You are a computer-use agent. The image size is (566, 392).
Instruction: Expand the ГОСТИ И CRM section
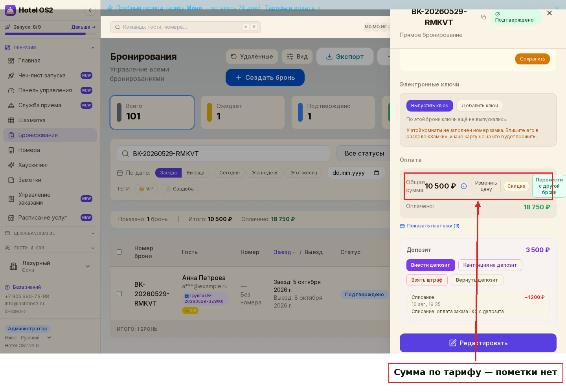click(x=93, y=248)
